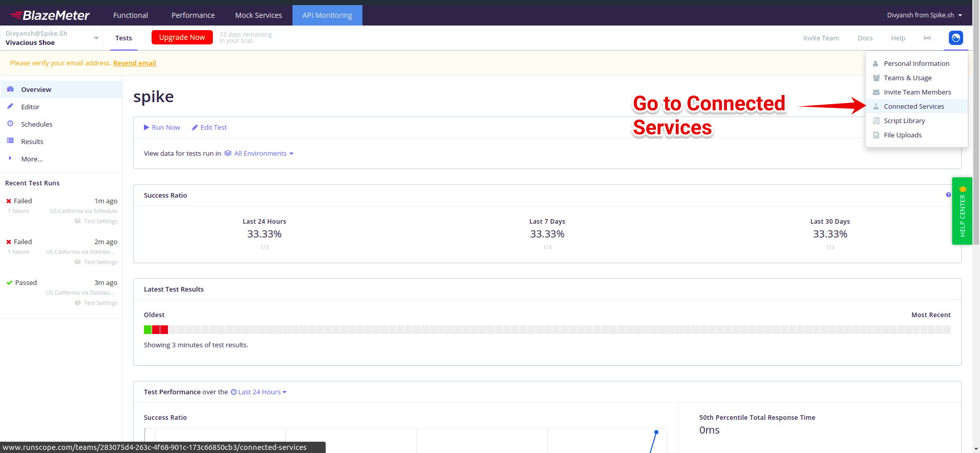Viewport: 980px width, 453px height.
Task: Click the Run Now link
Action: pyautogui.click(x=162, y=127)
